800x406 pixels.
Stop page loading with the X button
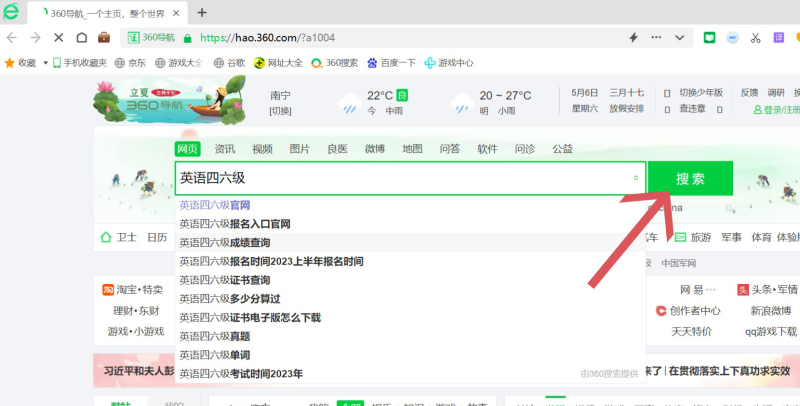(59, 38)
